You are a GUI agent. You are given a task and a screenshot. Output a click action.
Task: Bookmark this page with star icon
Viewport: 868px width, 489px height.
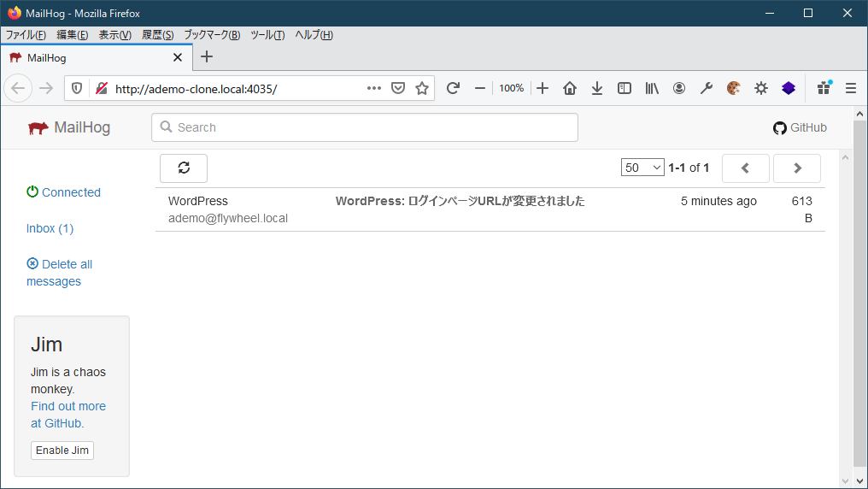click(422, 88)
